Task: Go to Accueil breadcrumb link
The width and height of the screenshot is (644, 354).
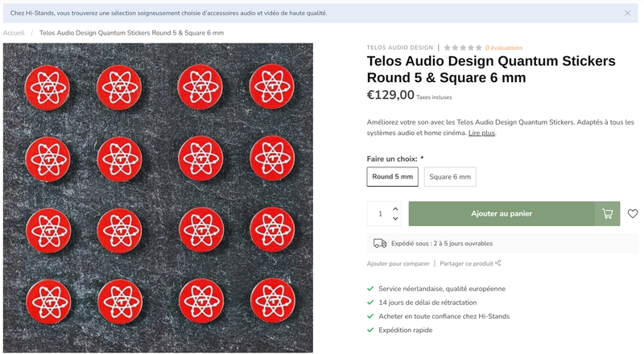Action: (x=14, y=33)
